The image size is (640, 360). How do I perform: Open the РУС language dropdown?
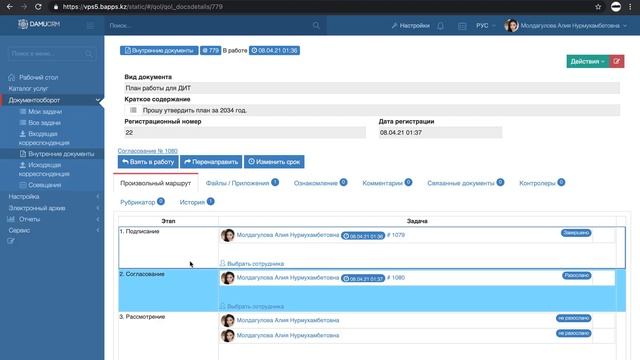485,25
